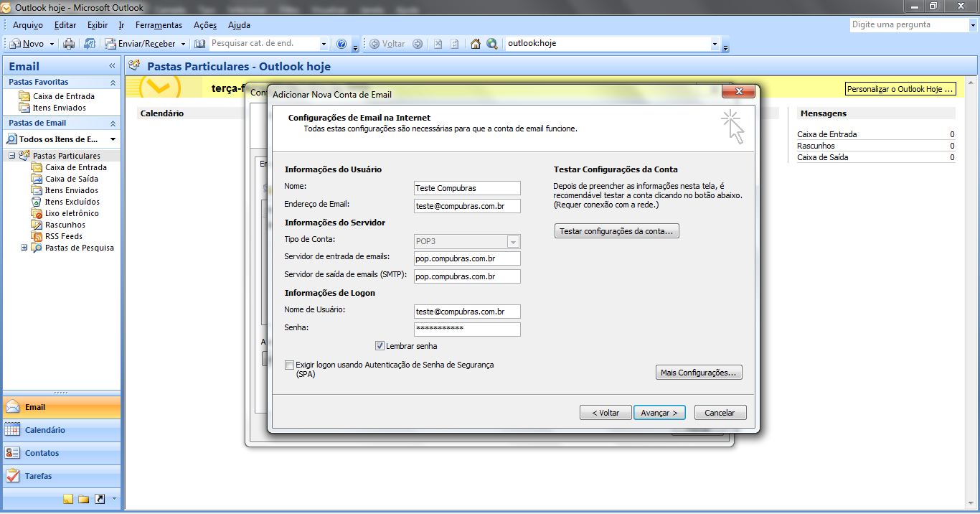Click the Stop page icon in the web toolbar
The image size is (980, 514).
438,44
